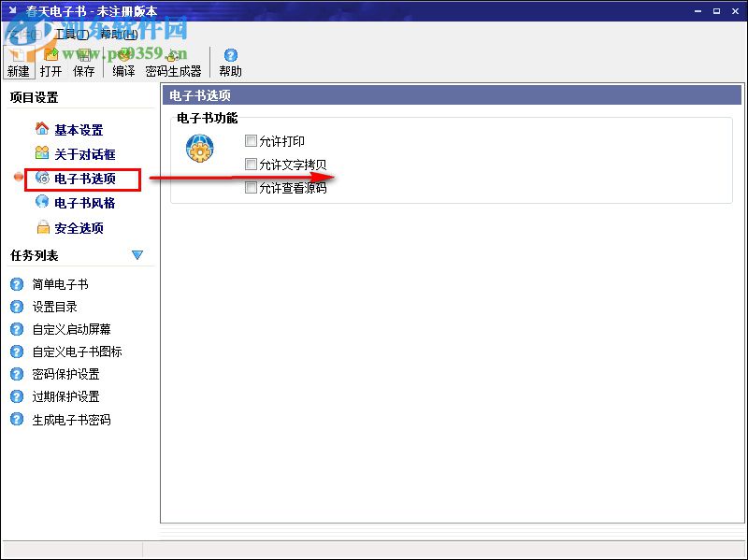Click the app icon in the title bar

13,10
